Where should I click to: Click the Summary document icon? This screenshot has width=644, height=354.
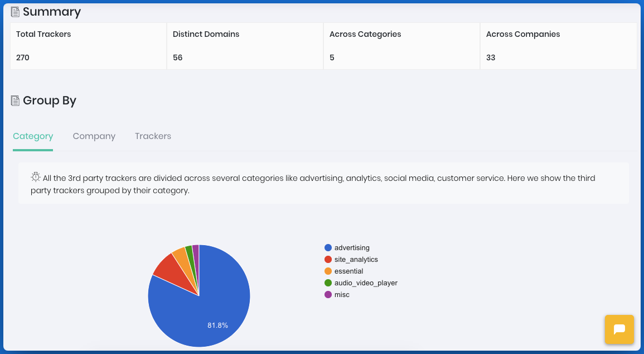(x=15, y=12)
